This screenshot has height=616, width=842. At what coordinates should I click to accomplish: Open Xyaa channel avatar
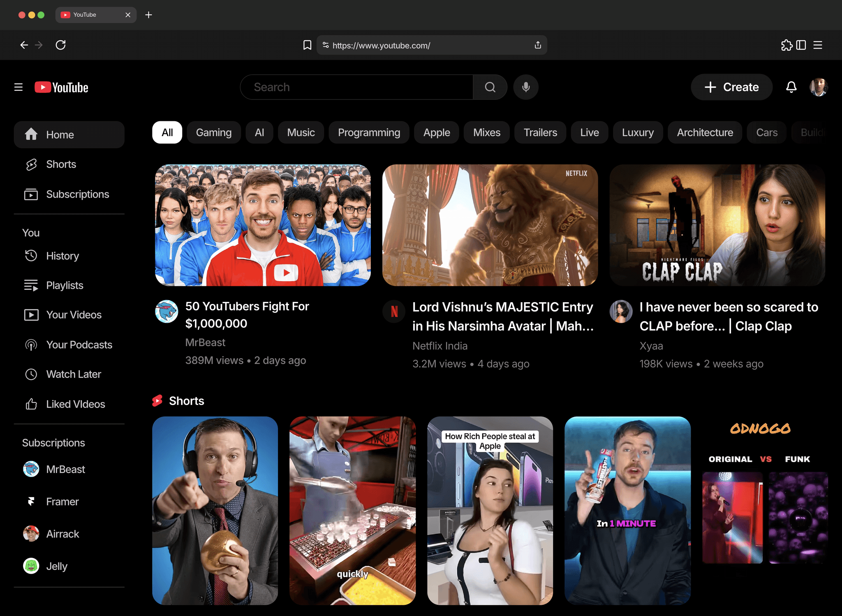tap(621, 311)
